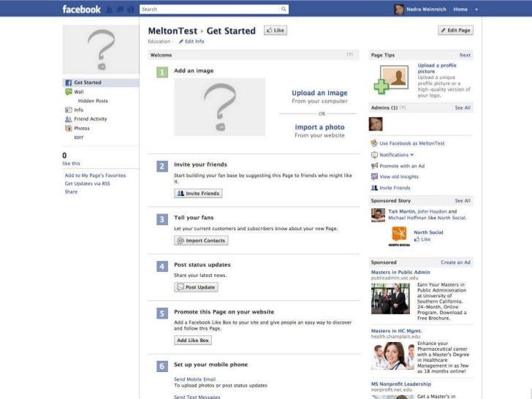Click the Edit Info link
This screenshot has width=532, height=399.
click(191, 42)
